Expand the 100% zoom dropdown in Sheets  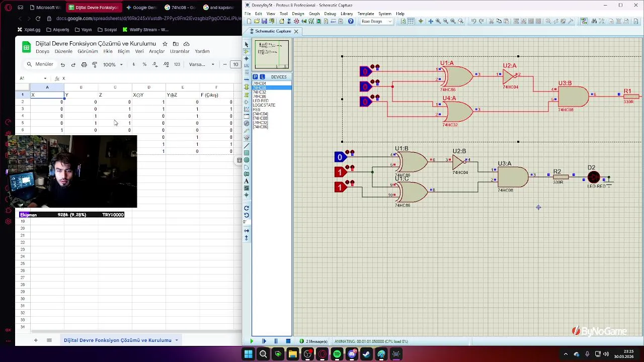click(113, 64)
